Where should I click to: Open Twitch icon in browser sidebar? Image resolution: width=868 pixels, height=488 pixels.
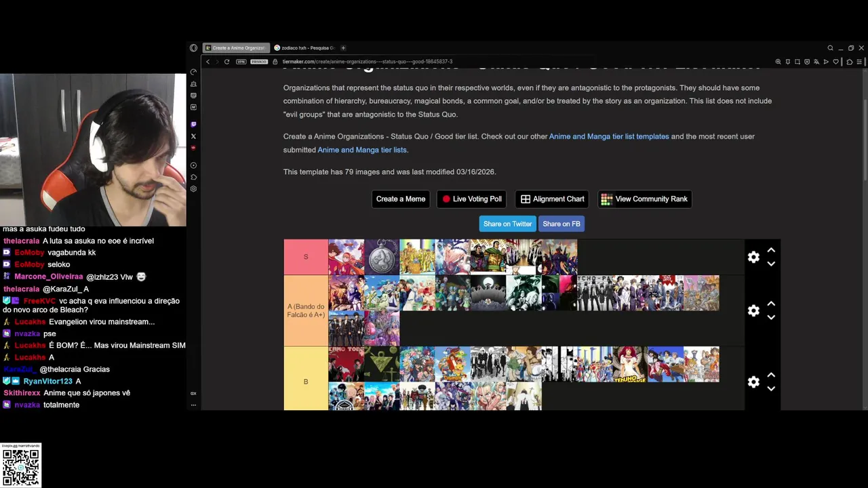[193, 125]
